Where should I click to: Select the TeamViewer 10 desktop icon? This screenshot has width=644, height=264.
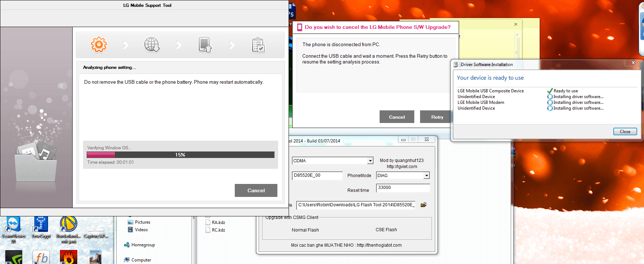coord(13,230)
